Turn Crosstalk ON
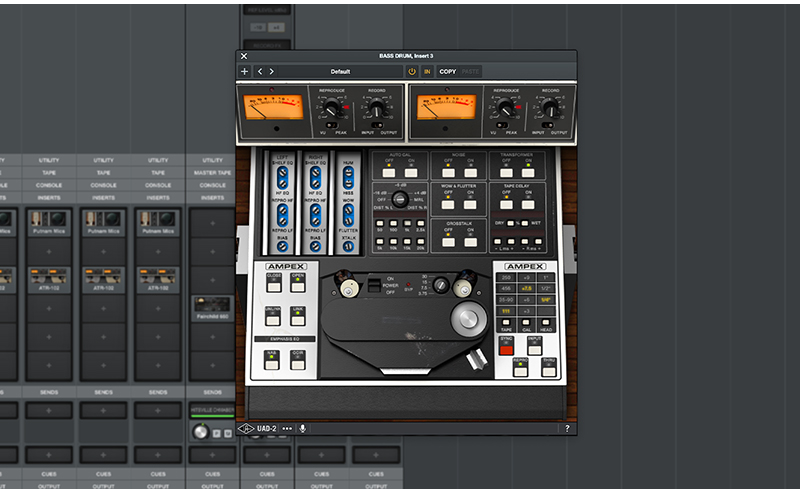 [470, 240]
